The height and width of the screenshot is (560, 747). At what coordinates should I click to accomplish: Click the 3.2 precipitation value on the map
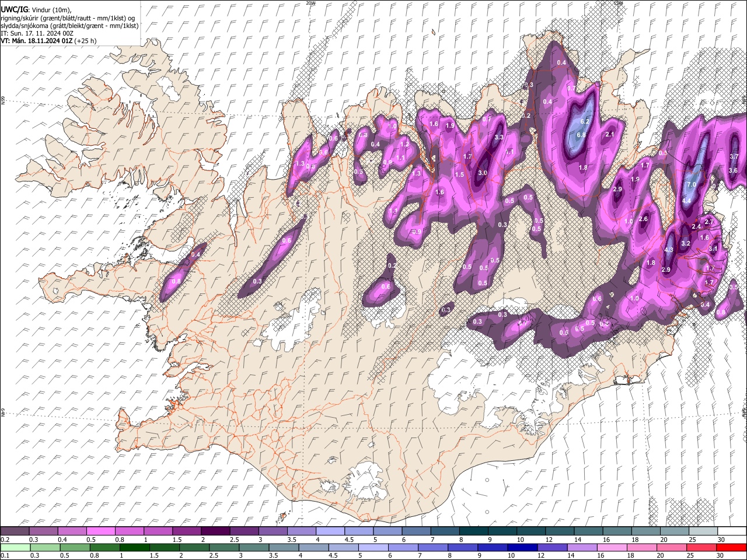point(686,243)
